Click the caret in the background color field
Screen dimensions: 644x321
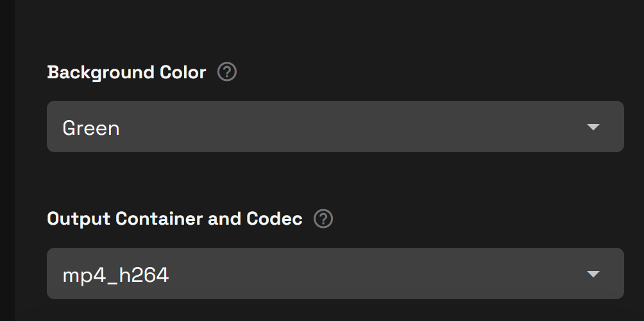pos(593,127)
